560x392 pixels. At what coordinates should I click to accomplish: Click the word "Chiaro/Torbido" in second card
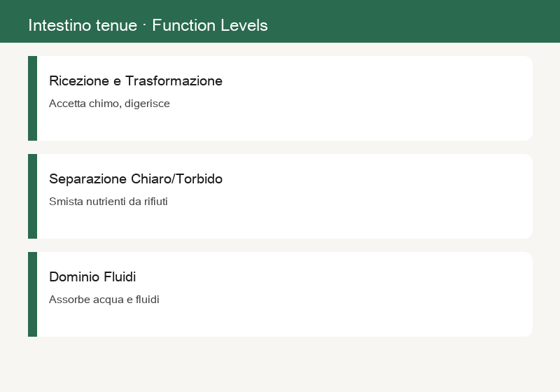point(177,179)
